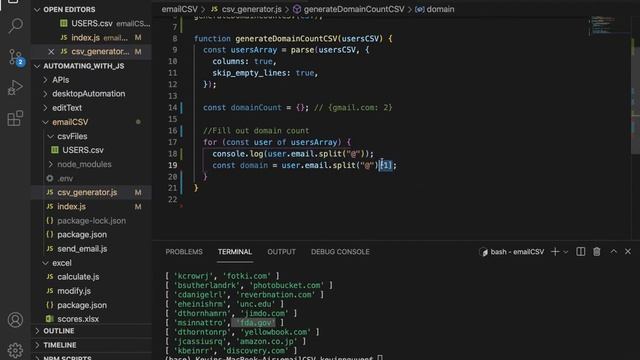
Task: Open package-lock.json file
Action: click(x=91, y=221)
